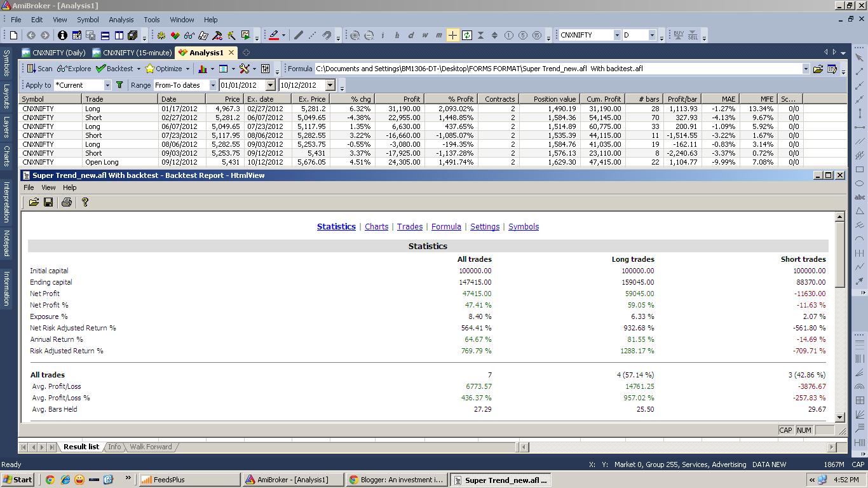Image resolution: width=868 pixels, height=488 pixels.
Task: Click the cascade windows icon
Action: pos(132,36)
